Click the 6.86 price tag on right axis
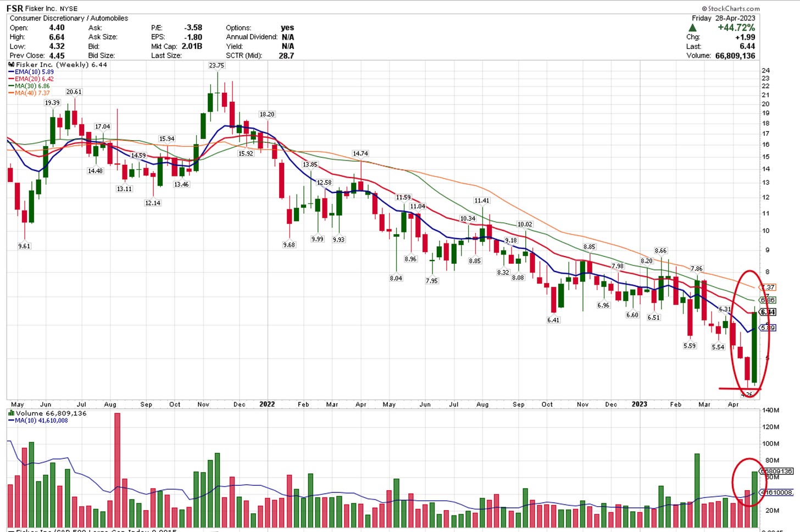The width and height of the screenshot is (800, 532). click(768, 300)
